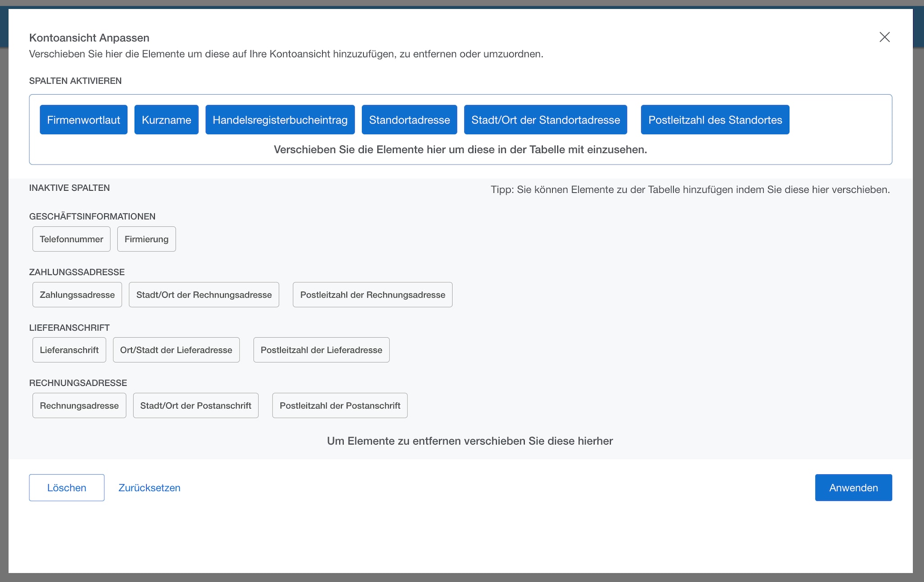Click the Telefonnummer inactive column
This screenshot has width=924, height=582.
(71, 239)
